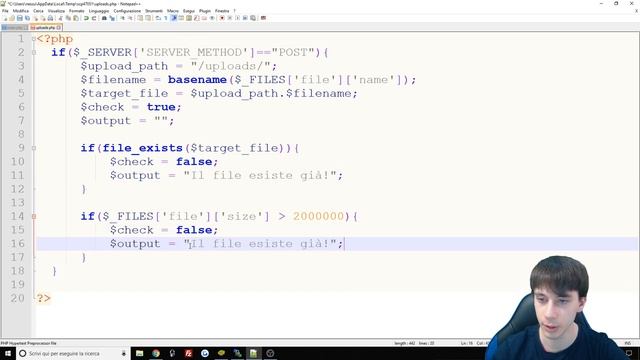Open the Modifica menu
Image resolution: width=640 pixels, height=360 pixels.
point(21,11)
